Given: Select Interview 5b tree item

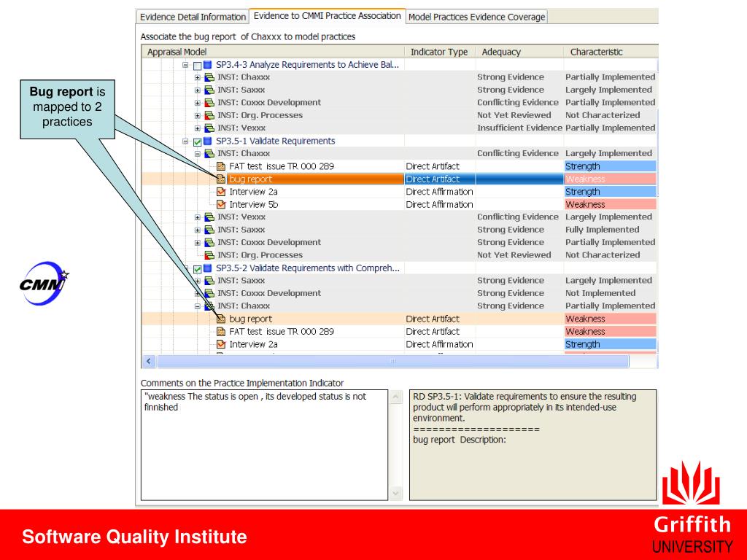Looking at the screenshot, I should [x=253, y=204].
